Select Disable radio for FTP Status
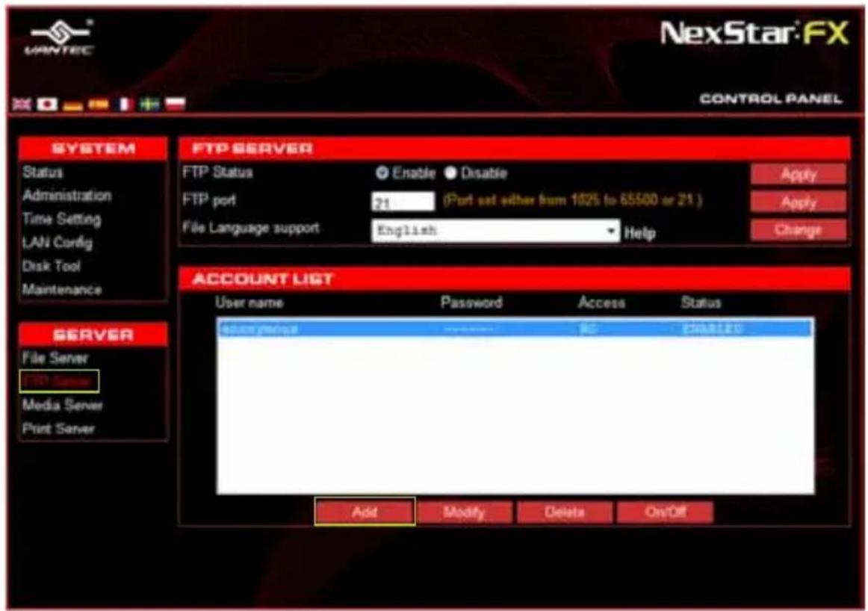The width and height of the screenshot is (868, 611). (x=450, y=173)
